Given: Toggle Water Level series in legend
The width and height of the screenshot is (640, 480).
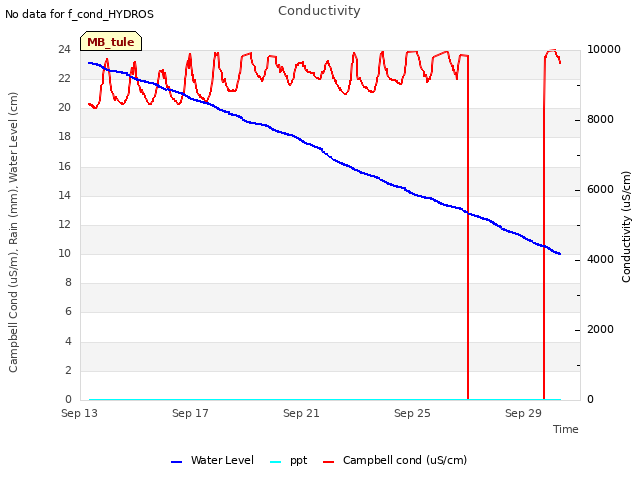Looking at the screenshot, I should [212, 460].
